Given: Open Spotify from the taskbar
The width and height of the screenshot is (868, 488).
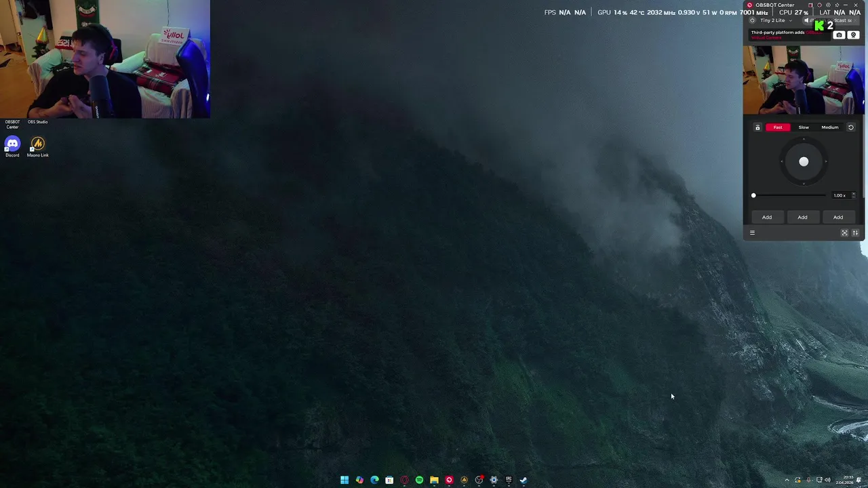Looking at the screenshot, I should coord(419,480).
